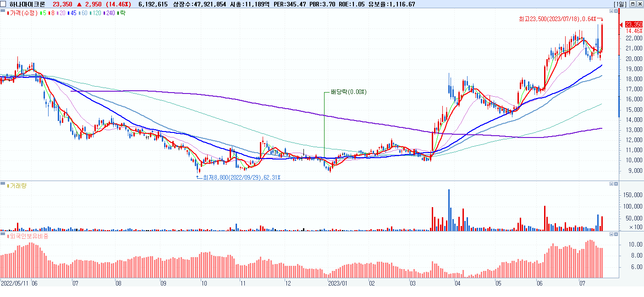Click the [1일] daily period indicator
This screenshot has width=644, height=297.
click(x=620, y=4)
